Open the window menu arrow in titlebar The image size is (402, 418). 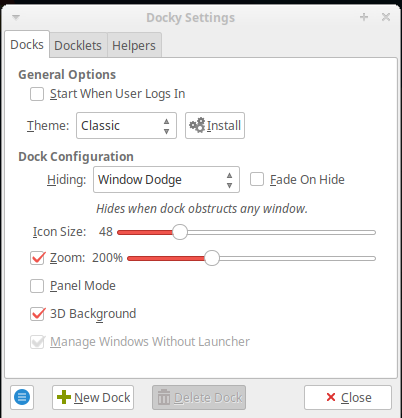click(16, 17)
